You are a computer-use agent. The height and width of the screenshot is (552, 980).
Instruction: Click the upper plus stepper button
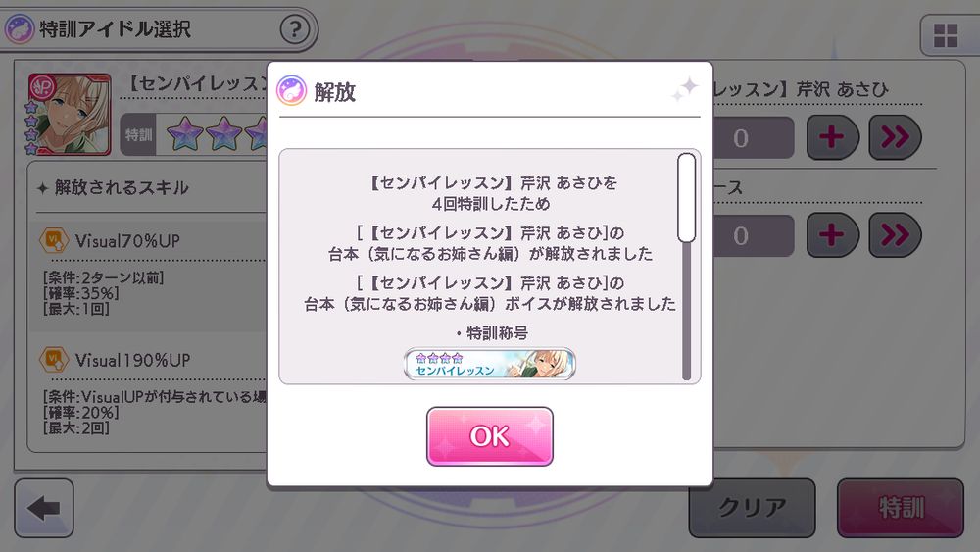tap(832, 137)
